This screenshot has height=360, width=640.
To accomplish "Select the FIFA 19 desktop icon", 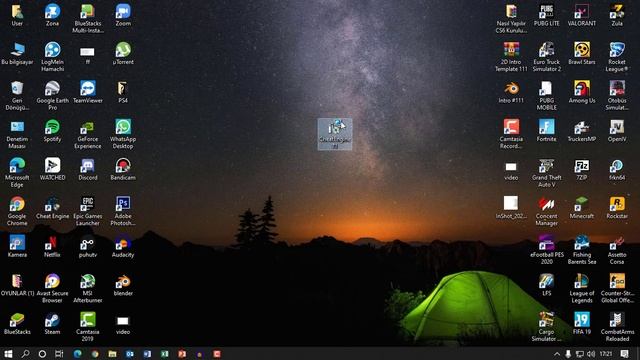I will pyautogui.click(x=582, y=324).
